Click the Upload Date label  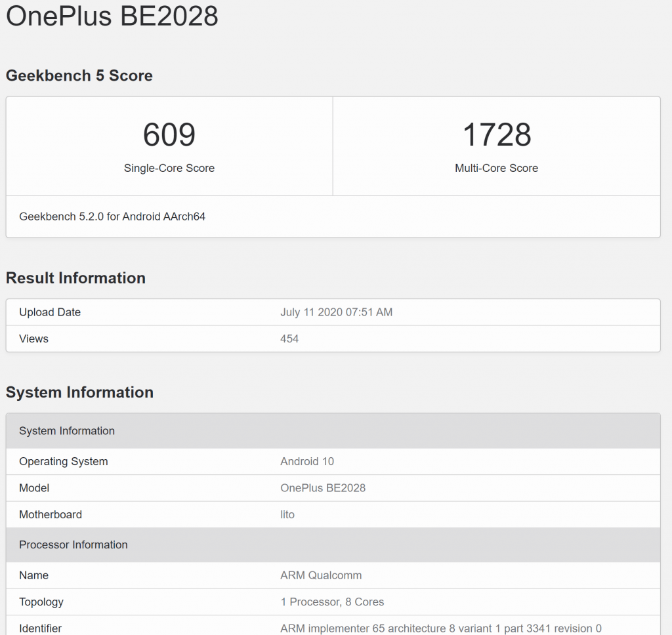coord(50,312)
